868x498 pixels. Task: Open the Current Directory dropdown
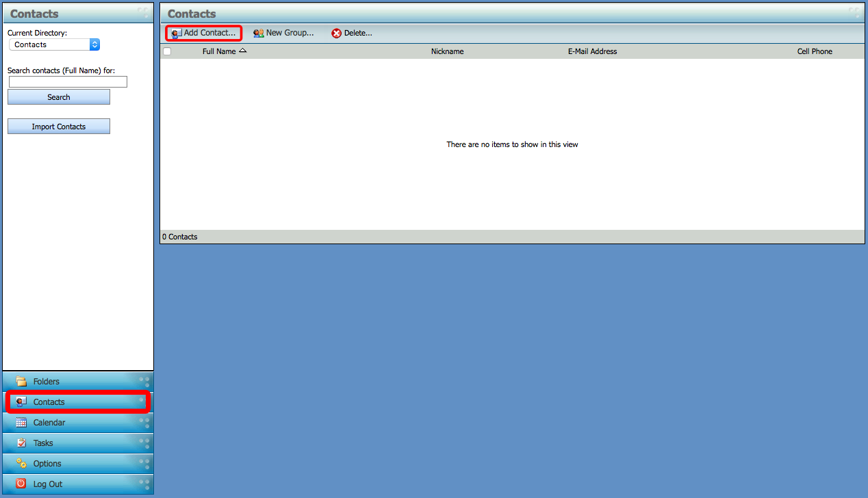54,44
